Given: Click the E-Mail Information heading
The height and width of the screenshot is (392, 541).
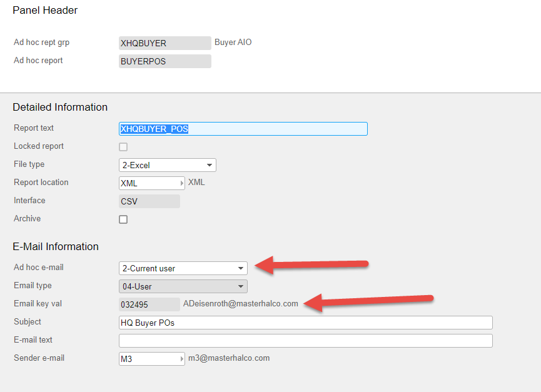Looking at the screenshot, I should pyautogui.click(x=56, y=246).
